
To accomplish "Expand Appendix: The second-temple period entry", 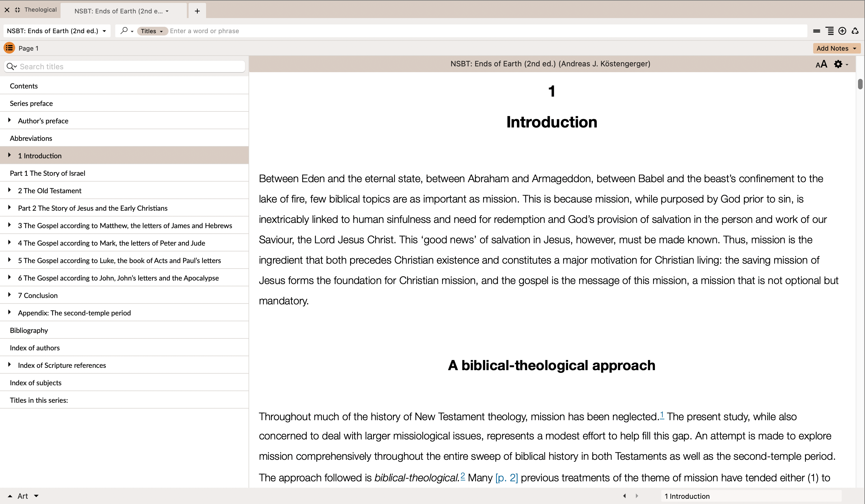I will coord(10,312).
